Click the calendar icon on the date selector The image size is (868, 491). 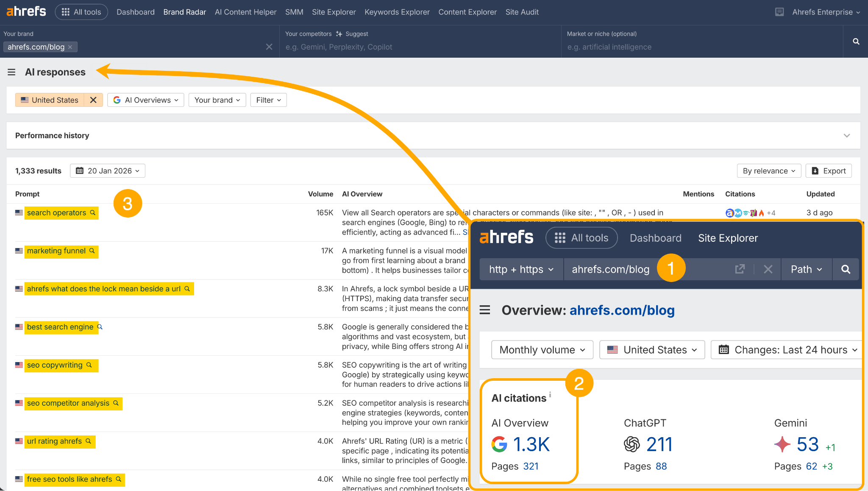tap(79, 170)
